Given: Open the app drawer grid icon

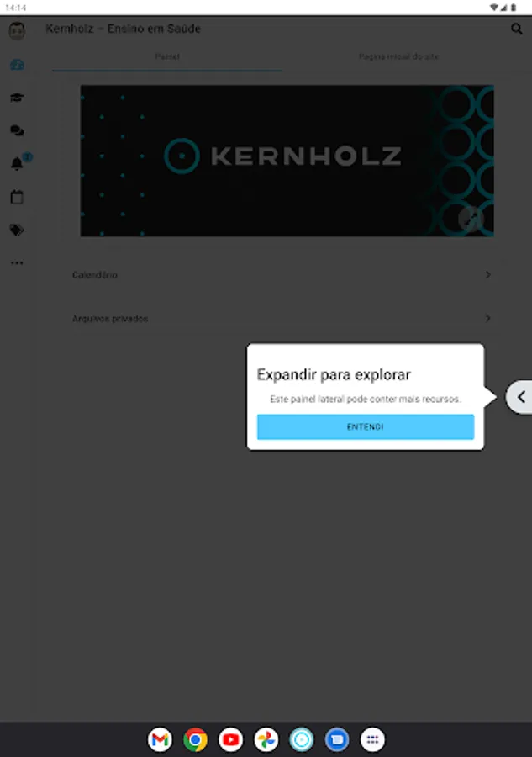Looking at the screenshot, I should point(372,739).
